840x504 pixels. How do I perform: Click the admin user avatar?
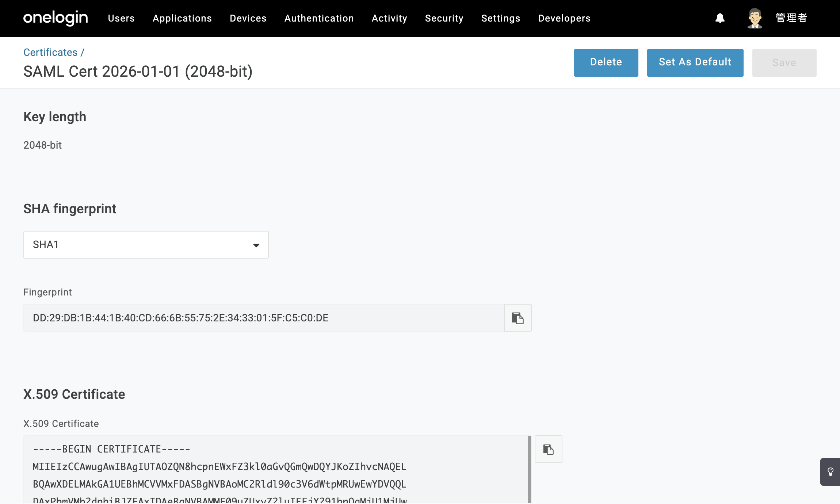tap(755, 18)
